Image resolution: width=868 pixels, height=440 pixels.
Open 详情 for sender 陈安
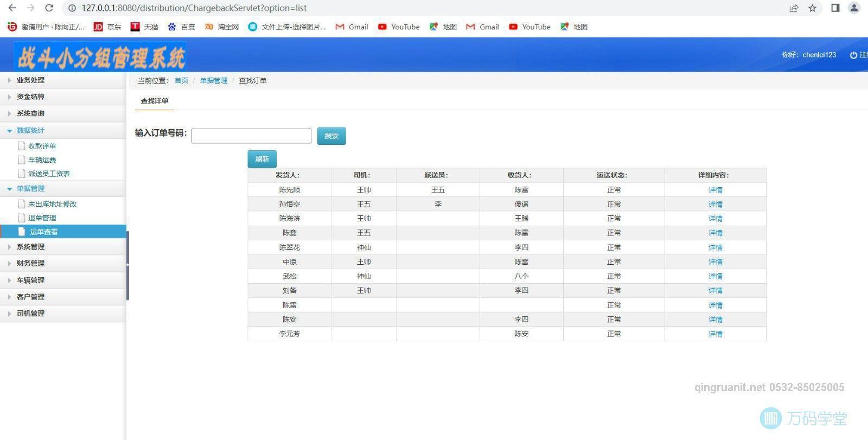715,319
